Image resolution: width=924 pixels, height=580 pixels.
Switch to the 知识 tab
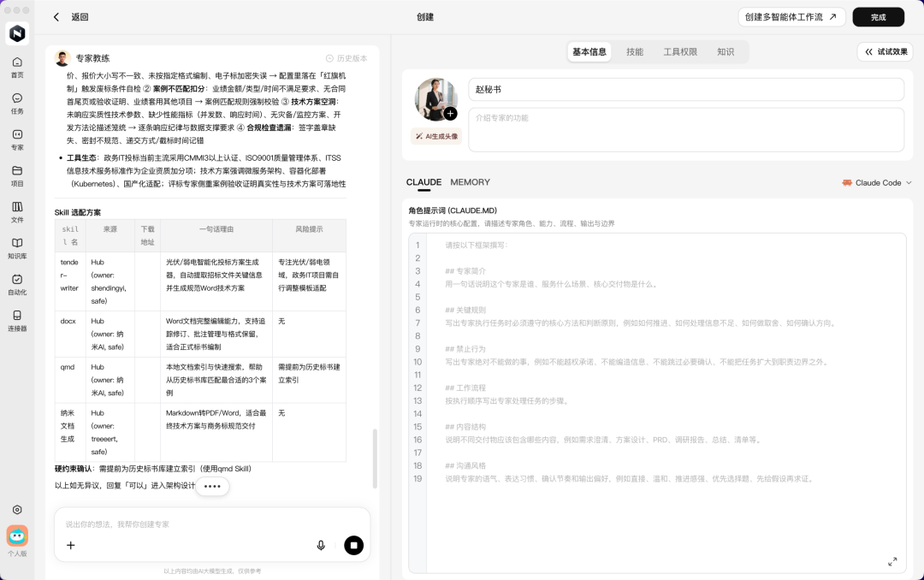click(726, 52)
